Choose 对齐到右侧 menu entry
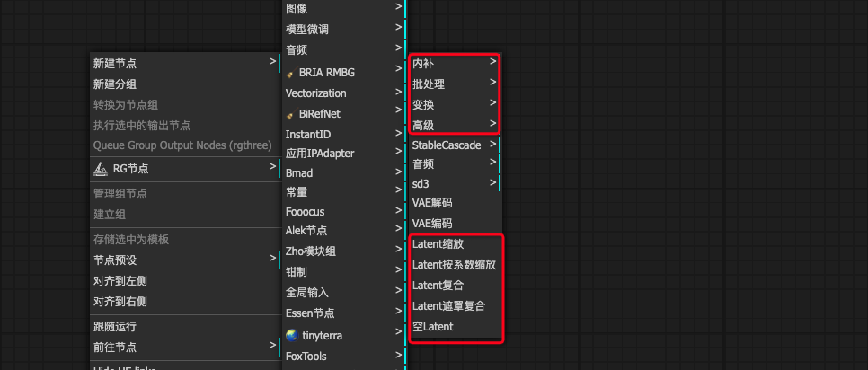The image size is (868, 370). tap(185, 302)
